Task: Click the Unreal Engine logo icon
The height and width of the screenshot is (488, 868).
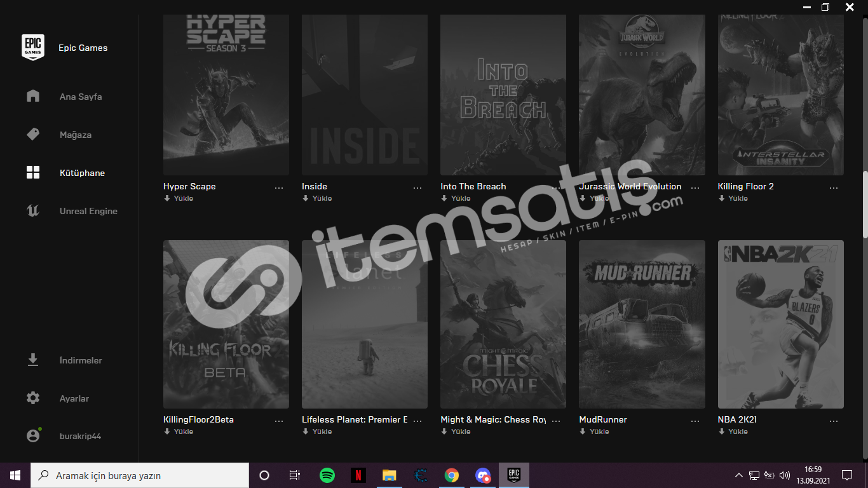Action: coord(33,210)
